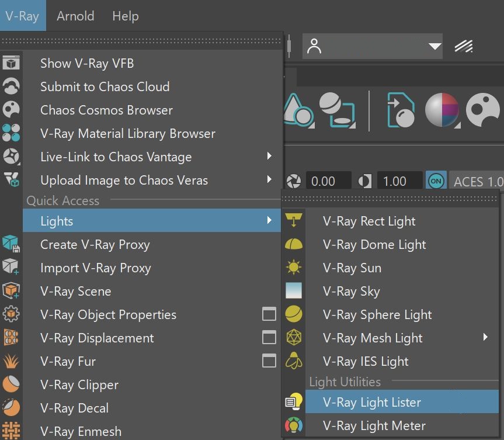Open V-Ray Light Lister

click(402, 401)
